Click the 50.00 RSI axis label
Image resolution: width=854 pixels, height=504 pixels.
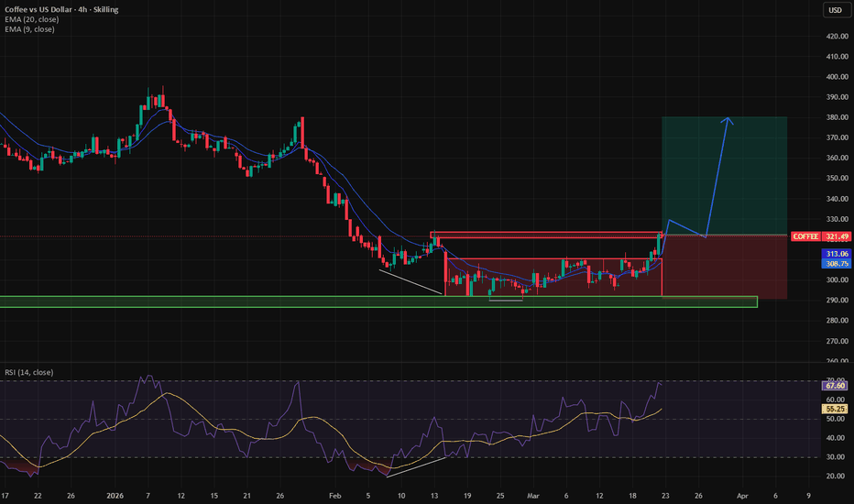[835, 419]
